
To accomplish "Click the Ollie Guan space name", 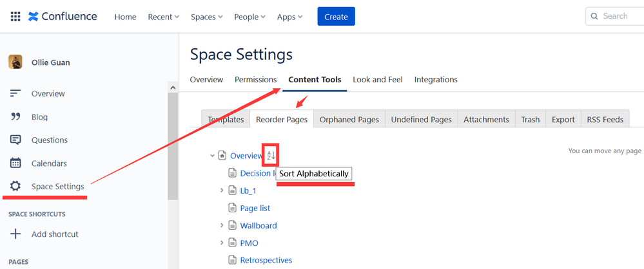I will pos(50,62).
